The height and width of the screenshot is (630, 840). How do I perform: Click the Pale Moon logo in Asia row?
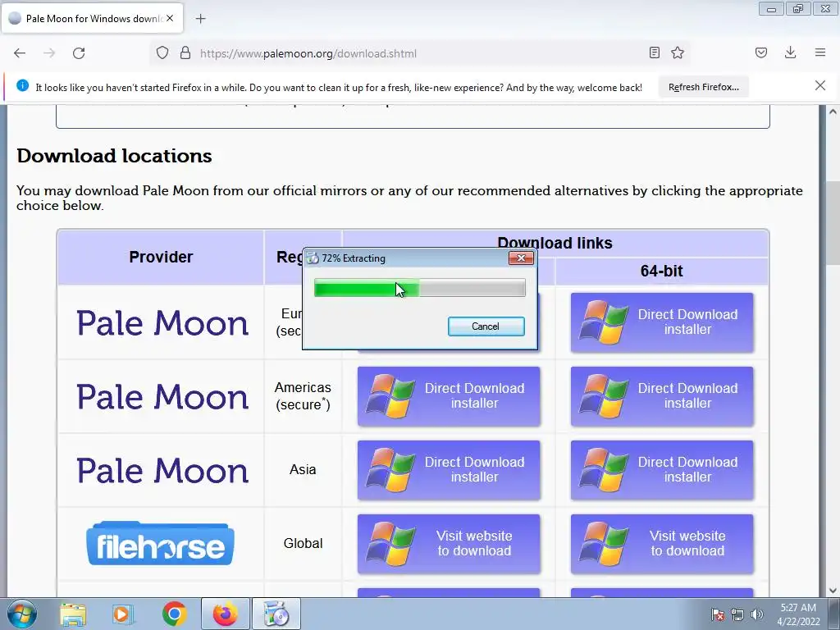pyautogui.click(x=162, y=470)
